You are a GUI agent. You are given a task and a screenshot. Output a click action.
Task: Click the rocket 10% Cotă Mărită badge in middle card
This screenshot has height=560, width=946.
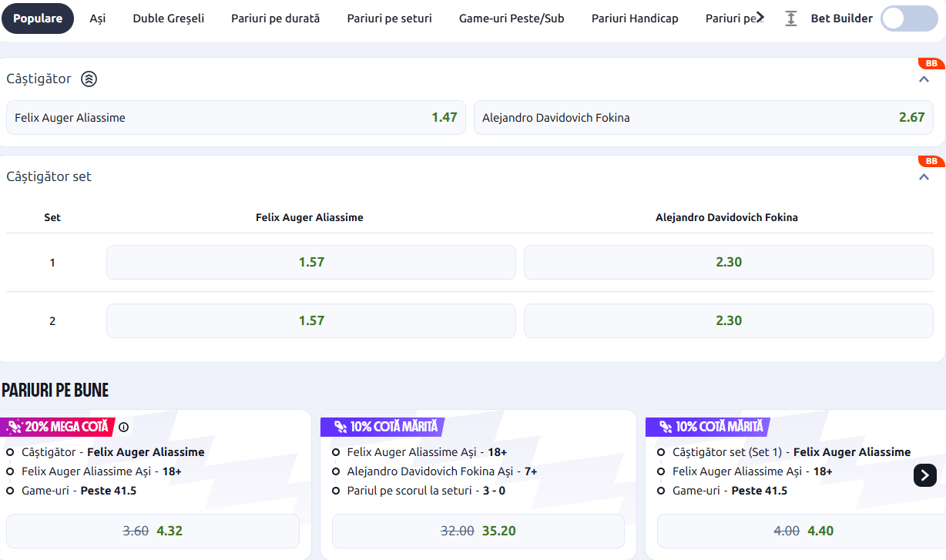coord(382,427)
